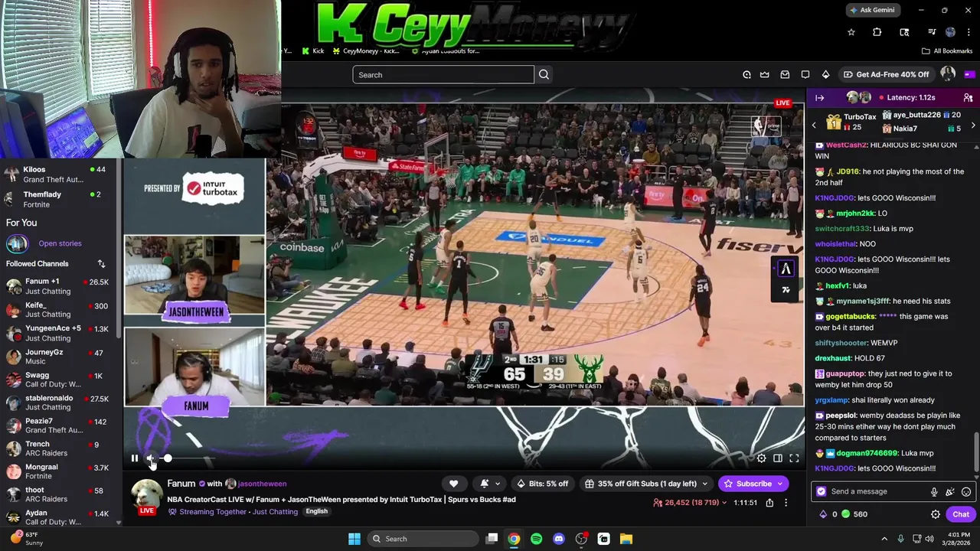Open stream more options three dots

pyautogui.click(x=786, y=503)
